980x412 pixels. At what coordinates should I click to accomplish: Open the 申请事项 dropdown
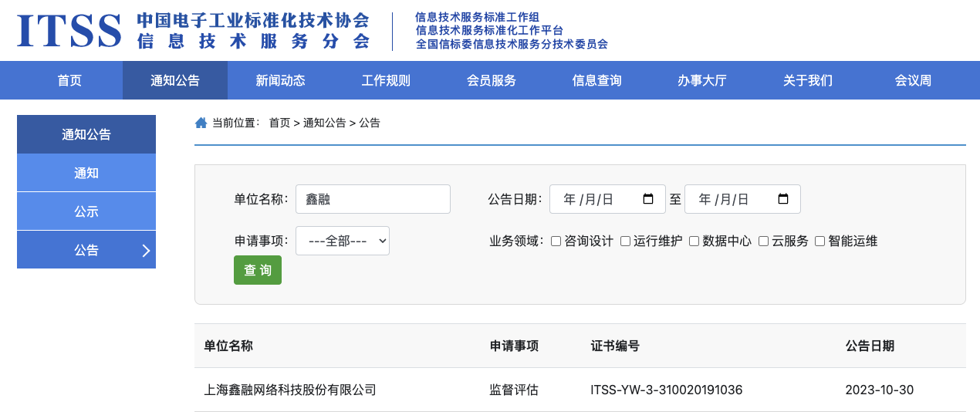tap(342, 241)
